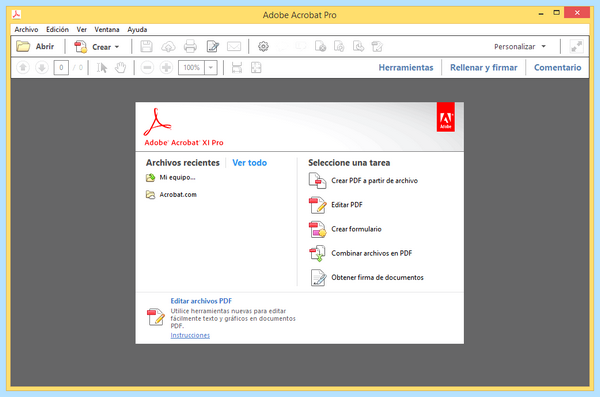Minimize the Adobe Acrobat Pro window

(541, 13)
